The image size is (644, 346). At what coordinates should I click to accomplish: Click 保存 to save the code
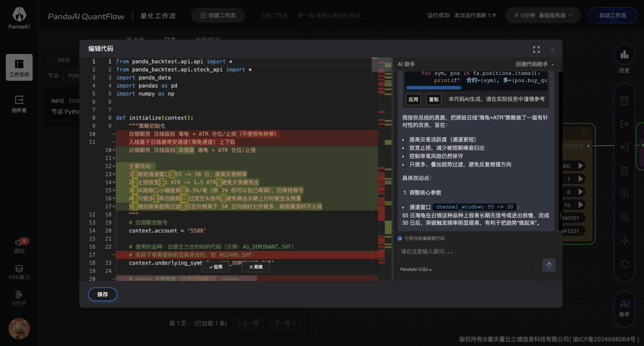click(103, 294)
